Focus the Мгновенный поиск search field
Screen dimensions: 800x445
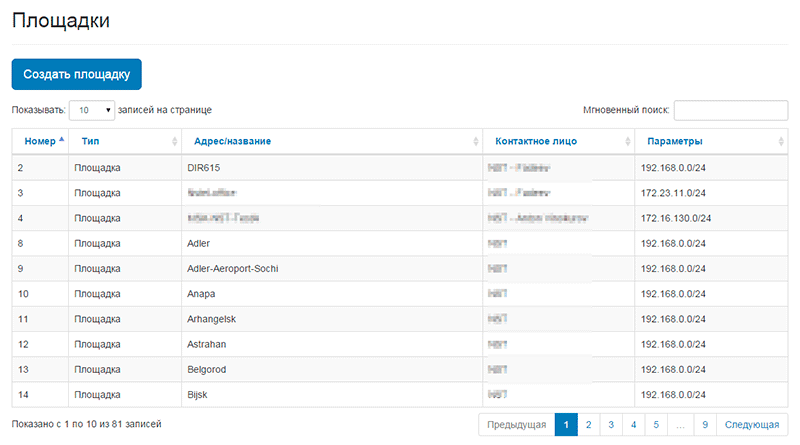coord(730,110)
